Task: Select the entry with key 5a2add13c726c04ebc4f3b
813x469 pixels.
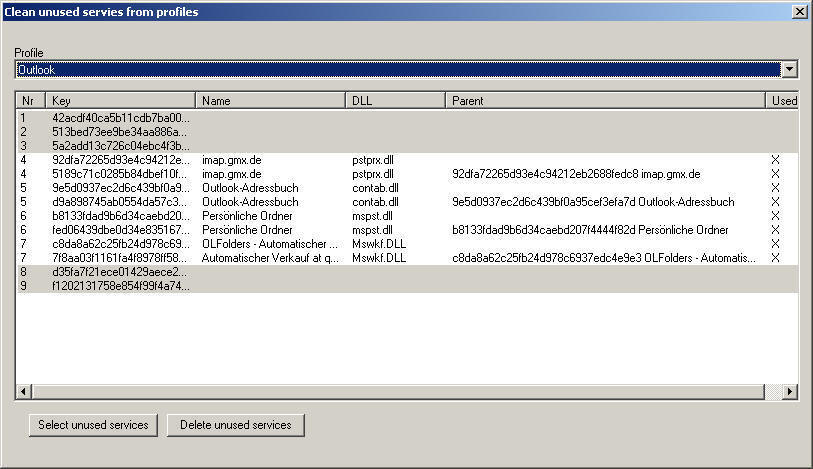Action: pos(120,146)
